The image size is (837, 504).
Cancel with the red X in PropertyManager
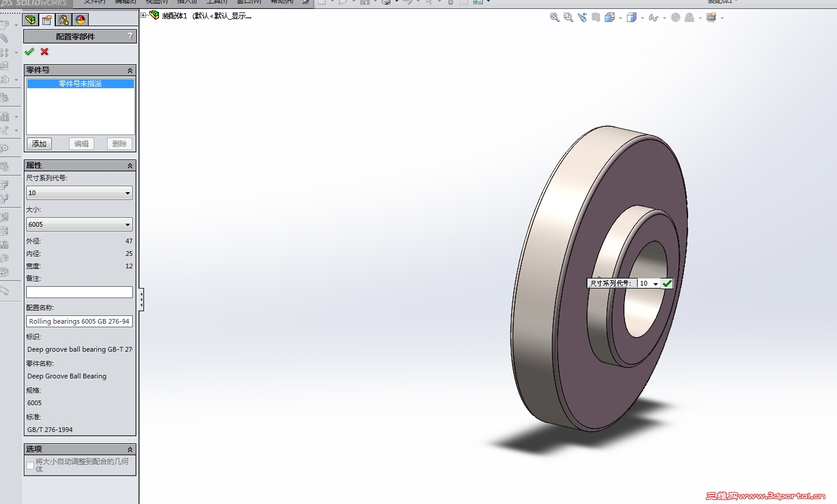pos(45,52)
